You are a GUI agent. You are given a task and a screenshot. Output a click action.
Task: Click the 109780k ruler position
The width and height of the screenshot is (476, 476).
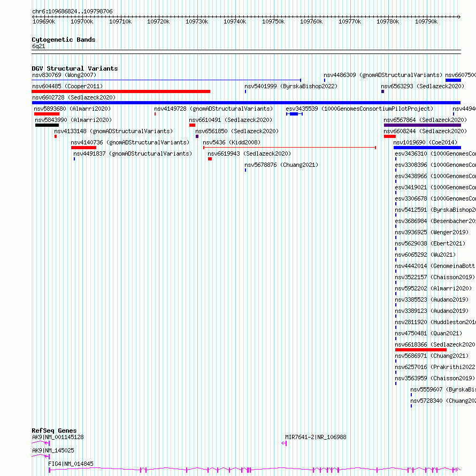coord(388,21)
